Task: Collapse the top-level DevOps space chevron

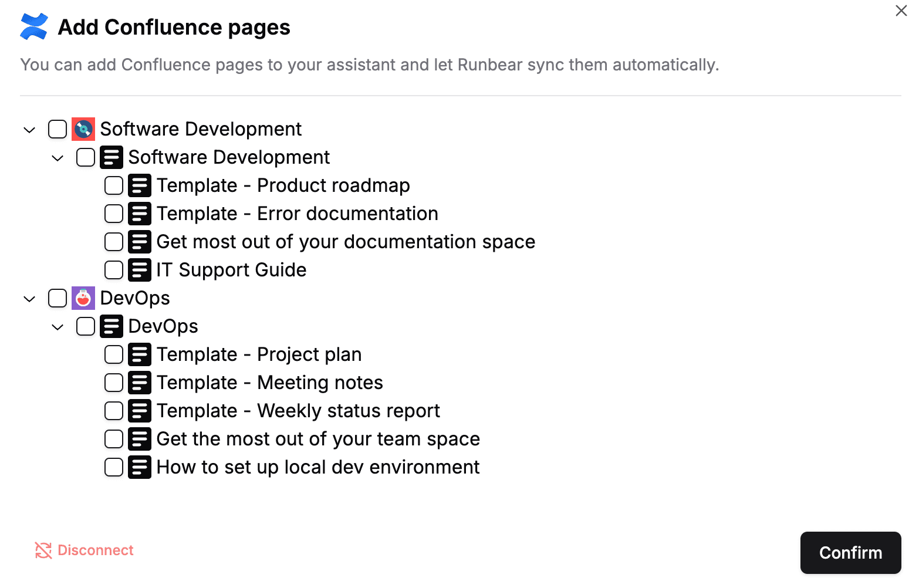Action: [x=29, y=299]
